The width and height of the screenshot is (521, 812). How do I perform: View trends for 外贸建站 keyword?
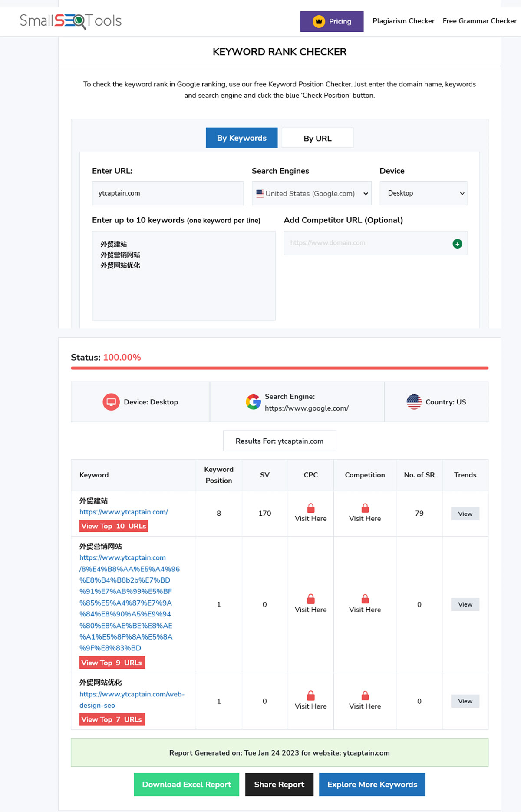coord(465,514)
